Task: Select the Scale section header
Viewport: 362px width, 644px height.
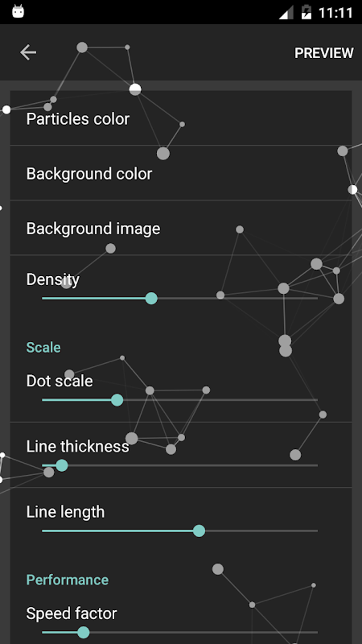Action: [43, 347]
